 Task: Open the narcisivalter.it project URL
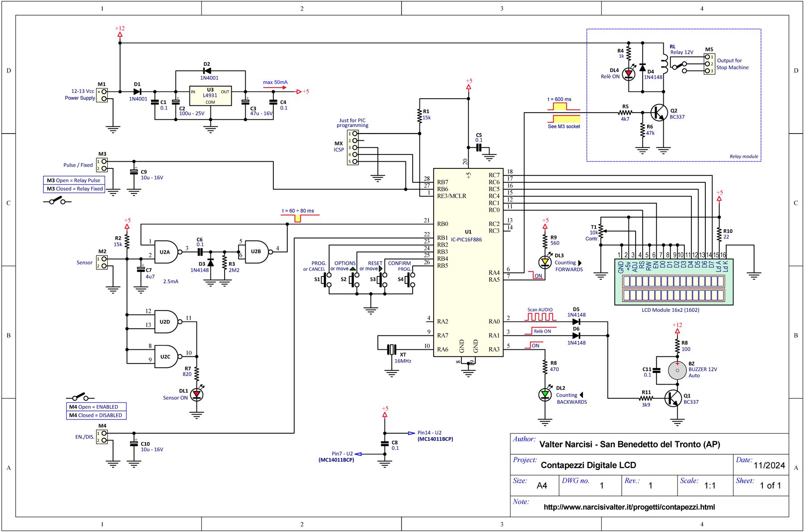click(629, 507)
